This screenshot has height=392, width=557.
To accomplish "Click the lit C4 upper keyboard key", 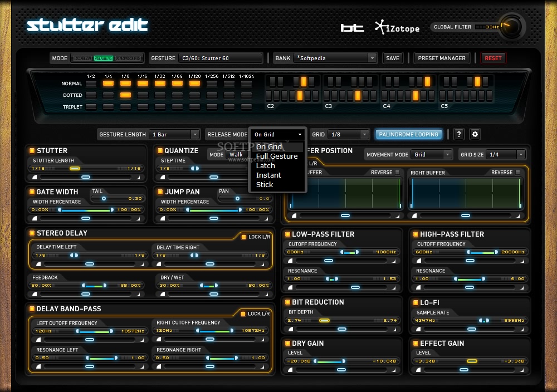I will (427, 82).
